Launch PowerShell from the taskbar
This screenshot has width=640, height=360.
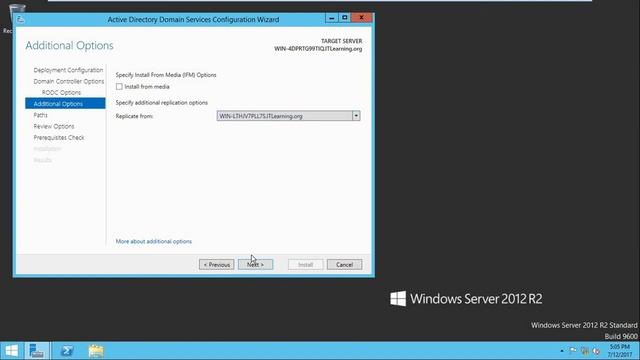(67, 351)
